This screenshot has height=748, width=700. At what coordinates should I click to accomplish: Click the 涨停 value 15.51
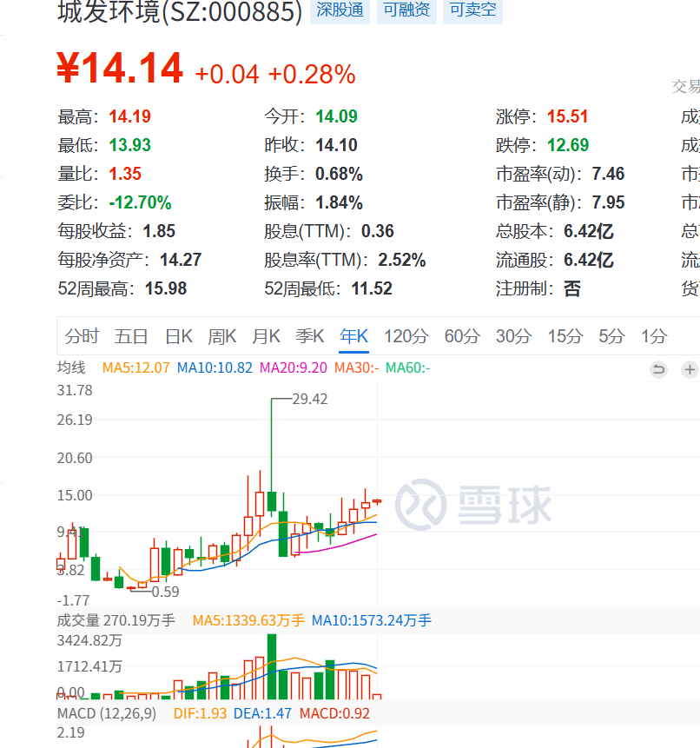coord(567,116)
